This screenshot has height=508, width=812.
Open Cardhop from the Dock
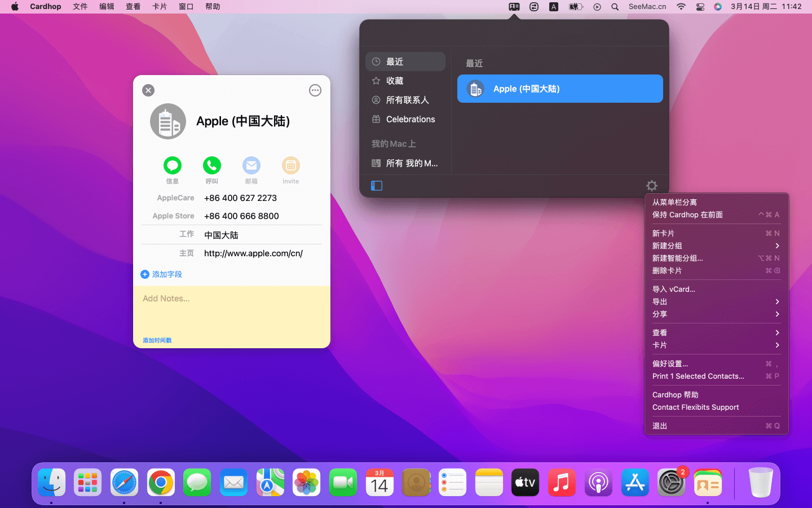[x=708, y=483]
